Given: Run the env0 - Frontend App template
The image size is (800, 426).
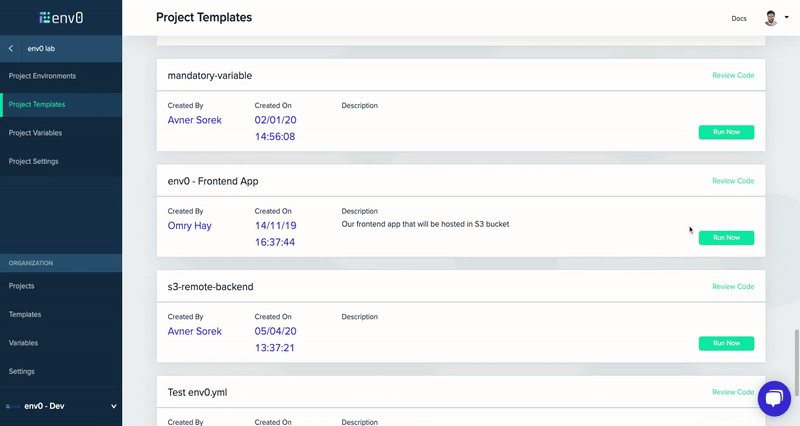Looking at the screenshot, I should (726, 238).
